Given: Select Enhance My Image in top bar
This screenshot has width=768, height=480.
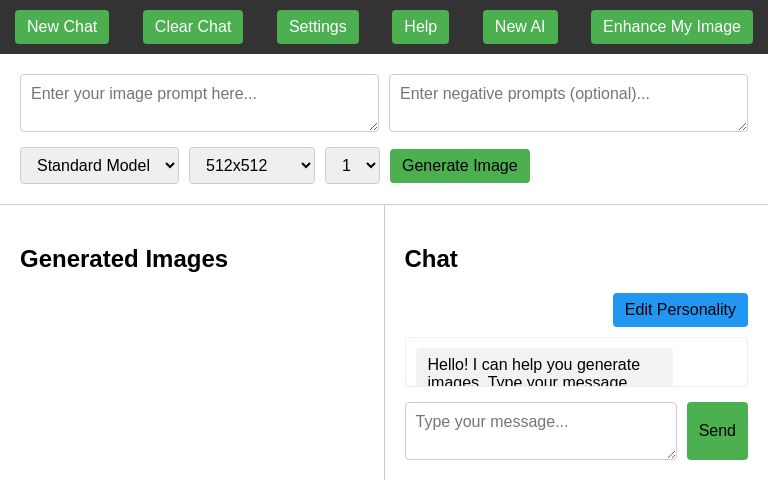Looking at the screenshot, I should coord(671,27).
